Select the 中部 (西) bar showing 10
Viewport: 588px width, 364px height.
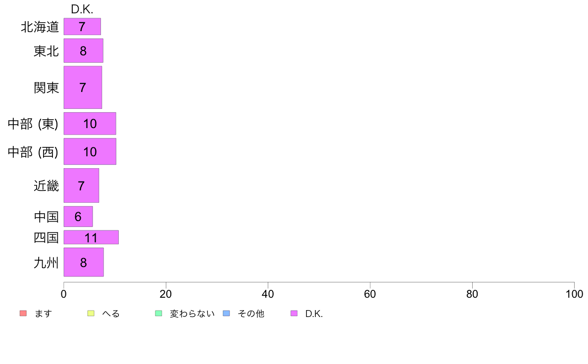click(90, 151)
